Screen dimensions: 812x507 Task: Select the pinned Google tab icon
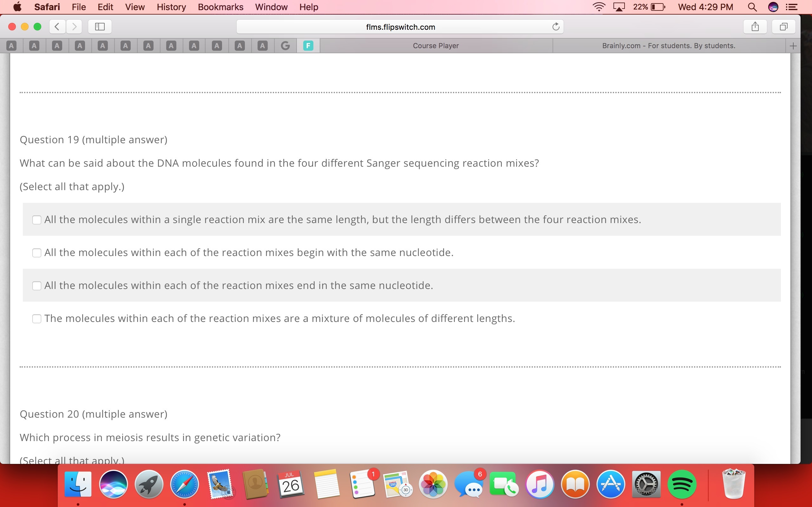[x=285, y=46]
